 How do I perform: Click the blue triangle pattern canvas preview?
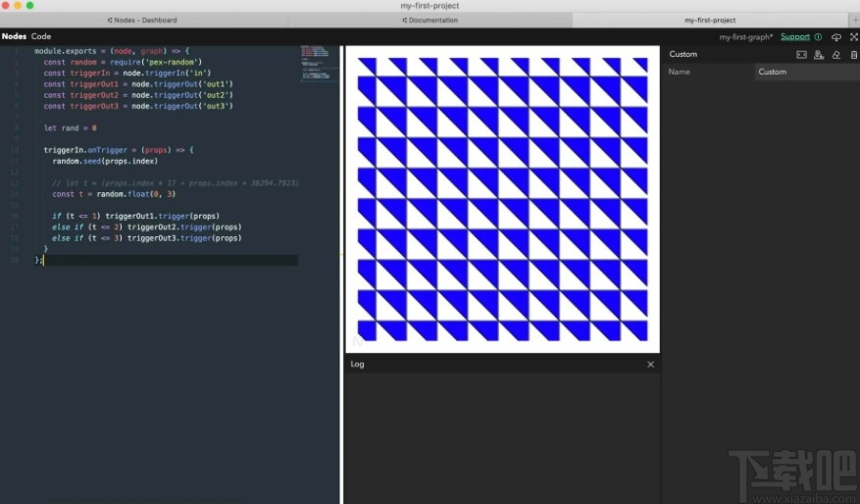502,199
